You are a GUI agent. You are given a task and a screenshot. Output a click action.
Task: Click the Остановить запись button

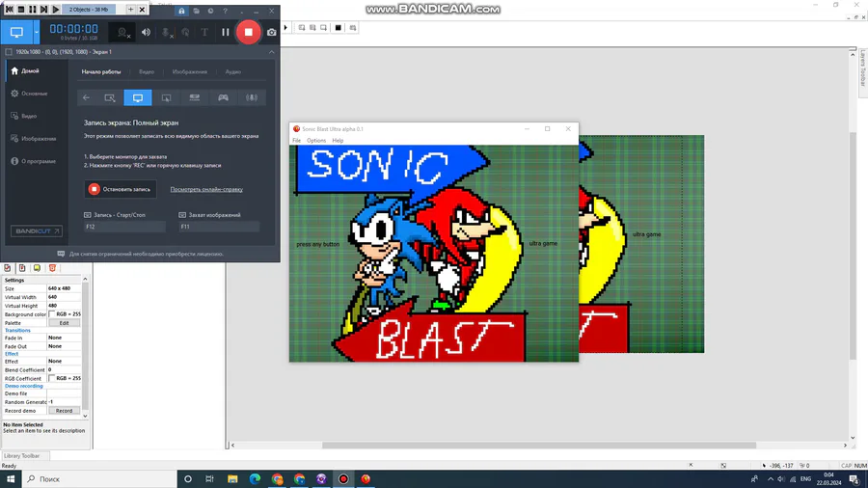tap(121, 189)
